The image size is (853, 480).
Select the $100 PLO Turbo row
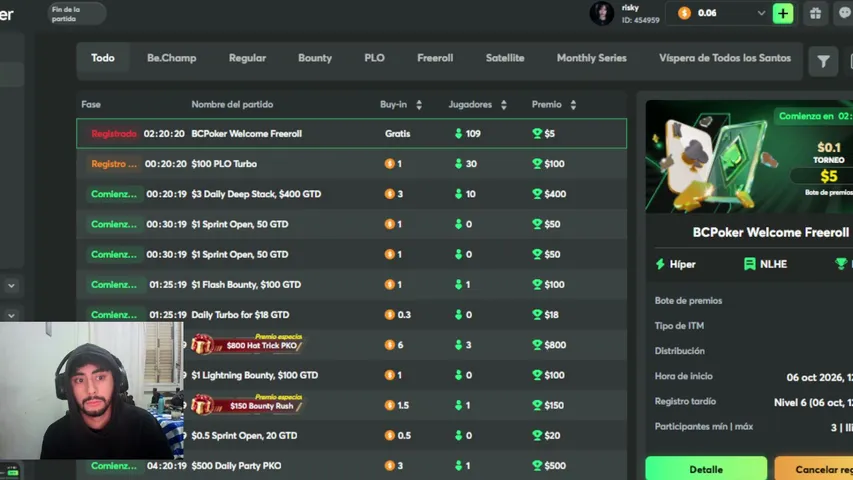pyautogui.click(x=351, y=163)
